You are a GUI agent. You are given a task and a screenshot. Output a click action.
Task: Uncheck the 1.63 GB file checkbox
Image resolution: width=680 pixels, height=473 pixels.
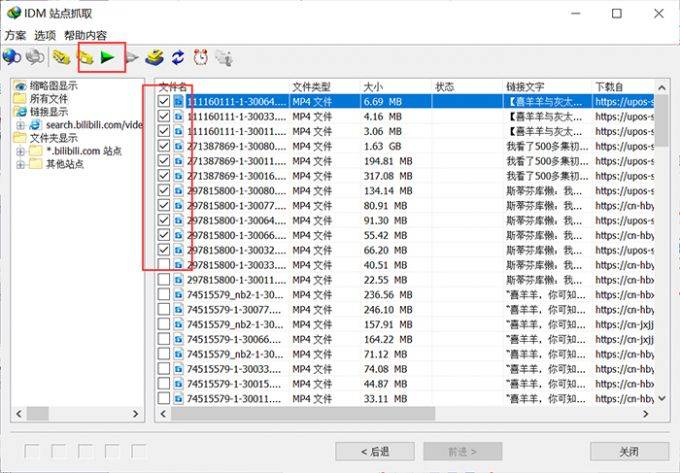click(163, 146)
